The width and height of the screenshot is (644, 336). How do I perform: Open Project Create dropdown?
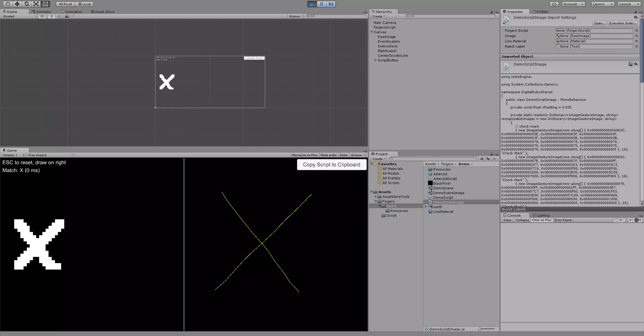[378, 159]
